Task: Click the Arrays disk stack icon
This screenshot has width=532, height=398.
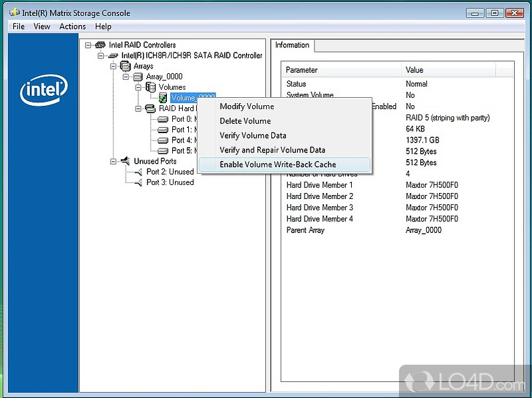Action: [126, 67]
